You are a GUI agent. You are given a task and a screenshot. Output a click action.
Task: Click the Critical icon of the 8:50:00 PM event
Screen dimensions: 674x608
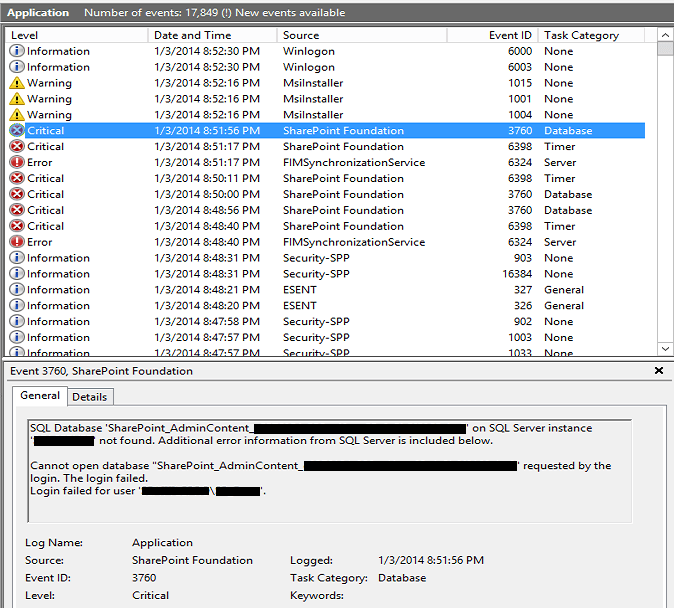pyautogui.click(x=17, y=194)
